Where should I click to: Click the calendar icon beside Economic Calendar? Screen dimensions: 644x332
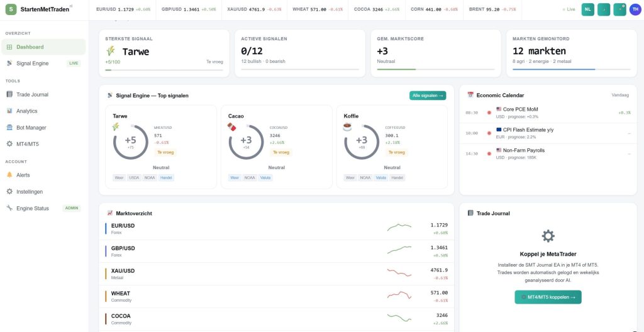470,95
